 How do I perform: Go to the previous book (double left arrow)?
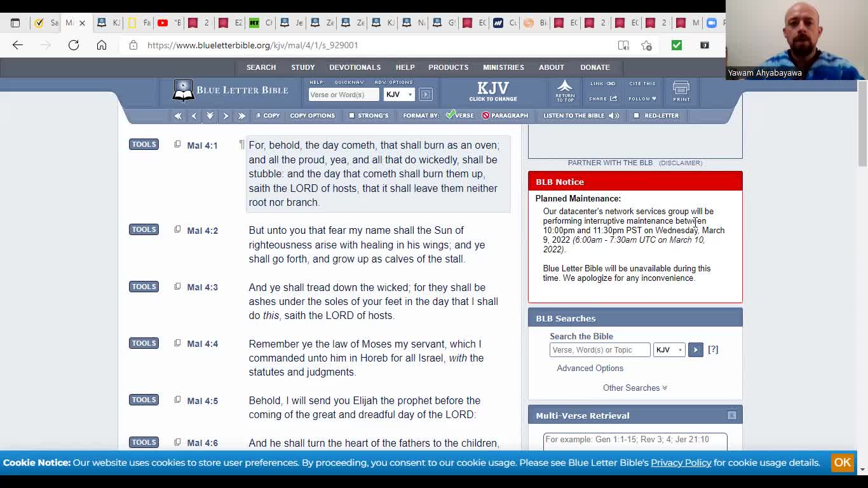178,116
